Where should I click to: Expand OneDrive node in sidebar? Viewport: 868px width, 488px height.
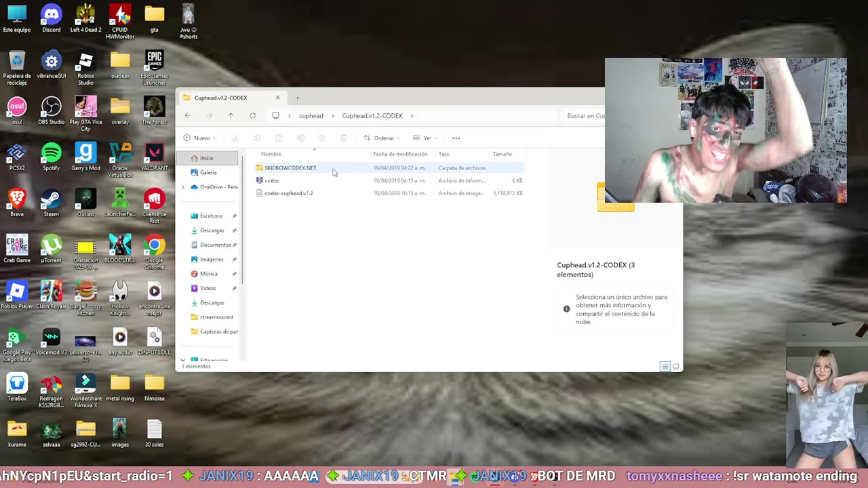click(183, 187)
